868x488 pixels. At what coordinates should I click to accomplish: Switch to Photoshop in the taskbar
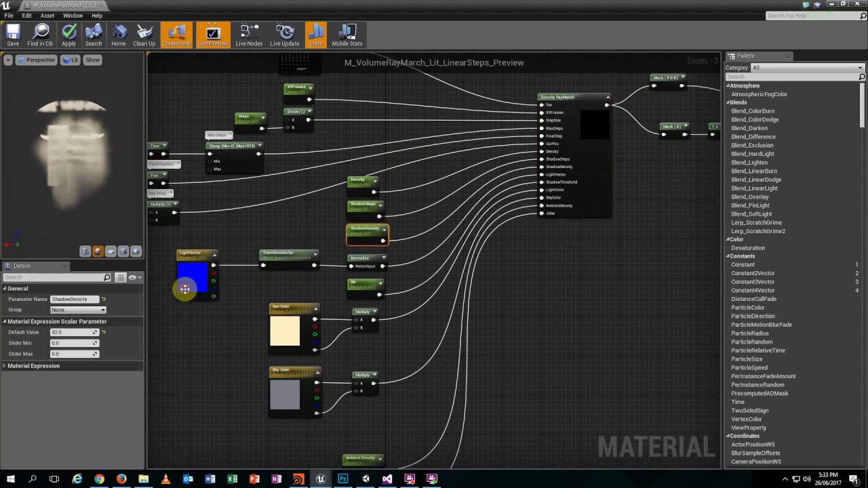342,479
